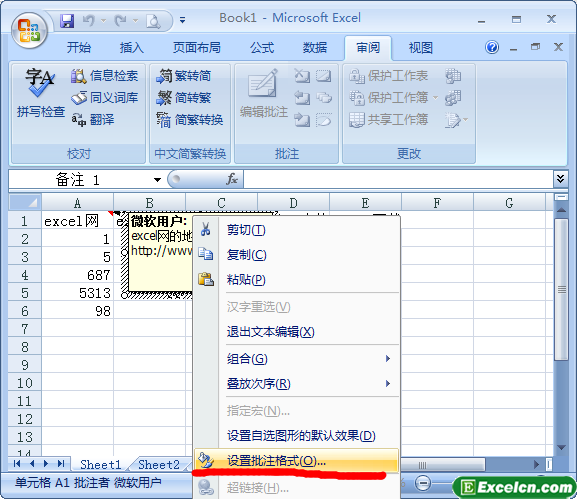Save the workbook with the floppy icon

click(x=67, y=21)
